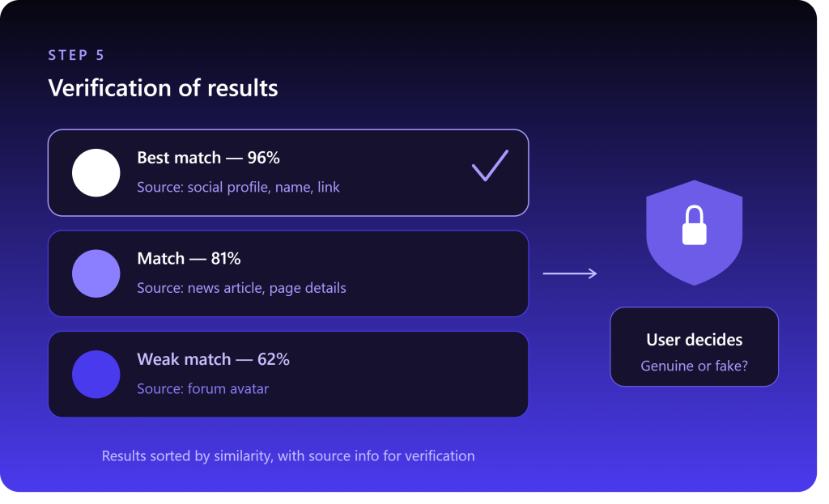Select the Match — 81% result card
Screen dimensions: 829x504
(288, 273)
